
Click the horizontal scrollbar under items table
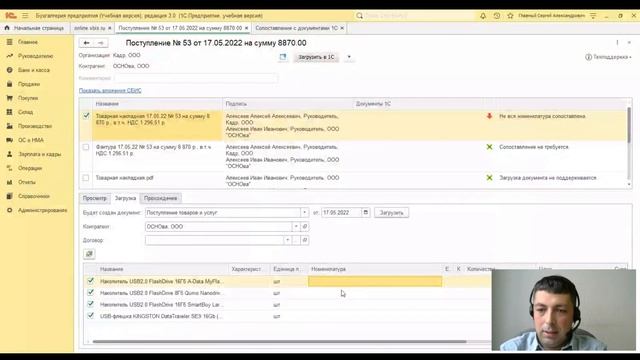280,342
